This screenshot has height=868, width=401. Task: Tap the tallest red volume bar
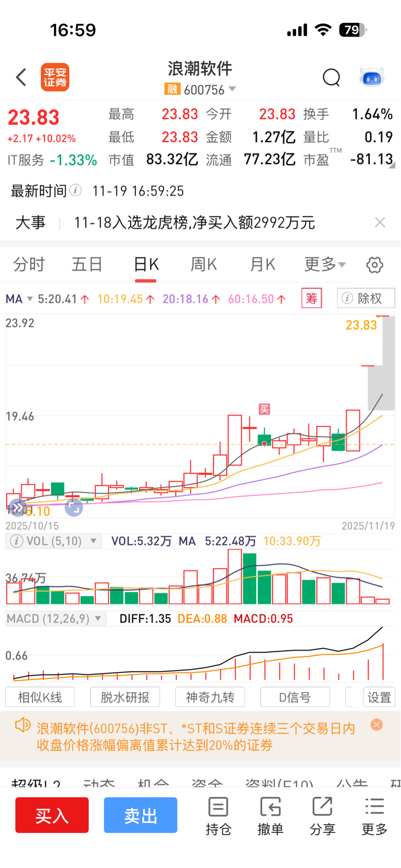tap(235, 577)
